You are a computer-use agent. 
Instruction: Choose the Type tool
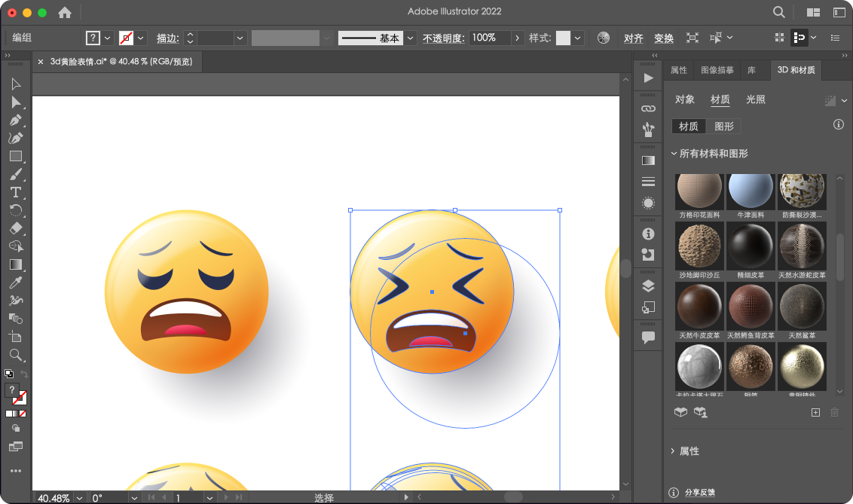click(15, 192)
